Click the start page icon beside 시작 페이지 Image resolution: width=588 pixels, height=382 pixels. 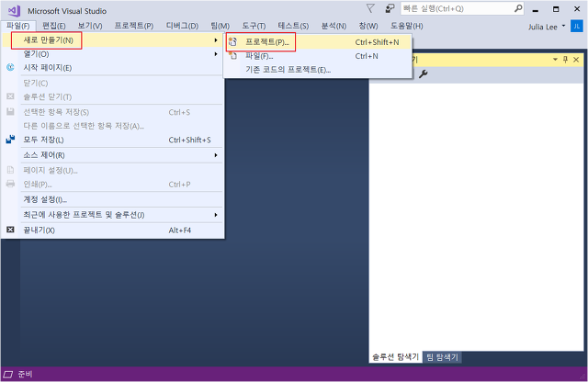(10, 67)
